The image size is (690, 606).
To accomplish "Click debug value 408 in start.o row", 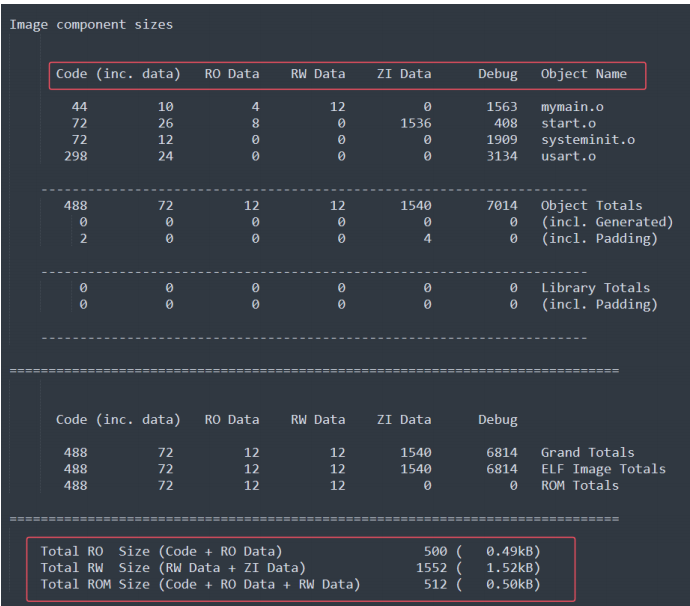I will coord(506,123).
